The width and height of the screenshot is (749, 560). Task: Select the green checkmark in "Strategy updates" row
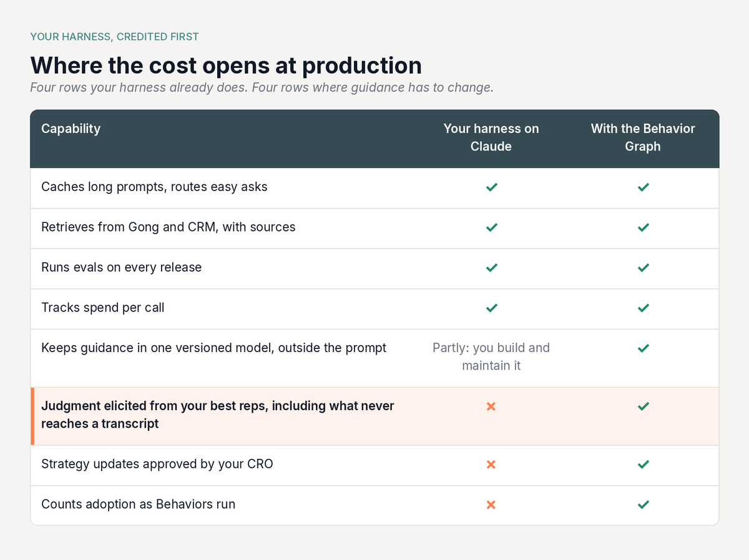pos(644,464)
